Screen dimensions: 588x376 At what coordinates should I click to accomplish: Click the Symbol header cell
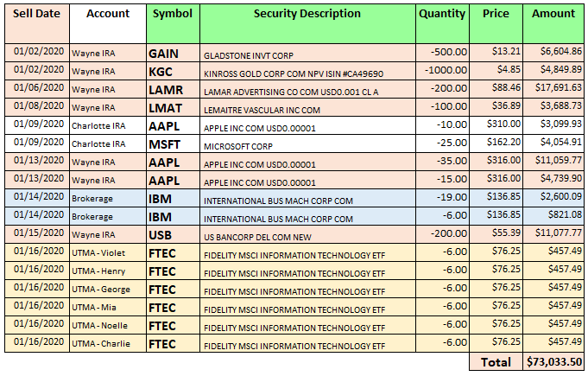coord(173,14)
